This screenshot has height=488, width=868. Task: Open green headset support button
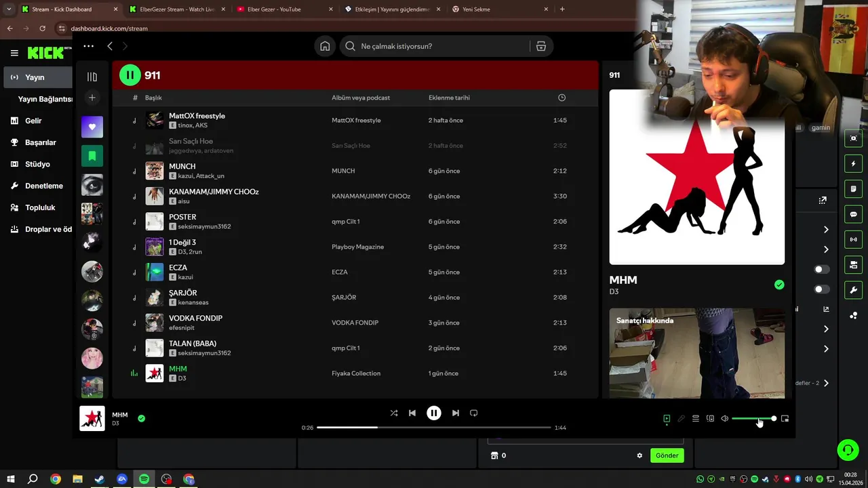pyautogui.click(x=848, y=449)
